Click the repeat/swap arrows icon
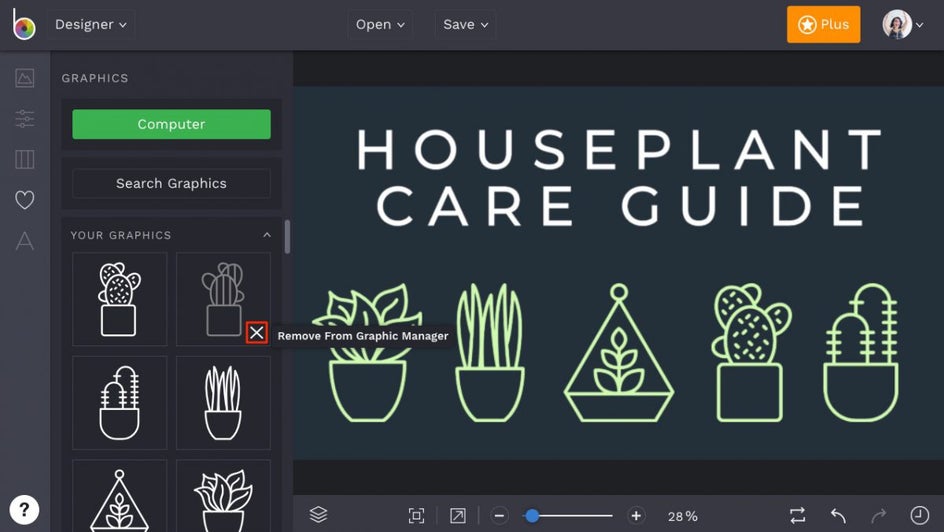944x532 pixels. click(797, 515)
